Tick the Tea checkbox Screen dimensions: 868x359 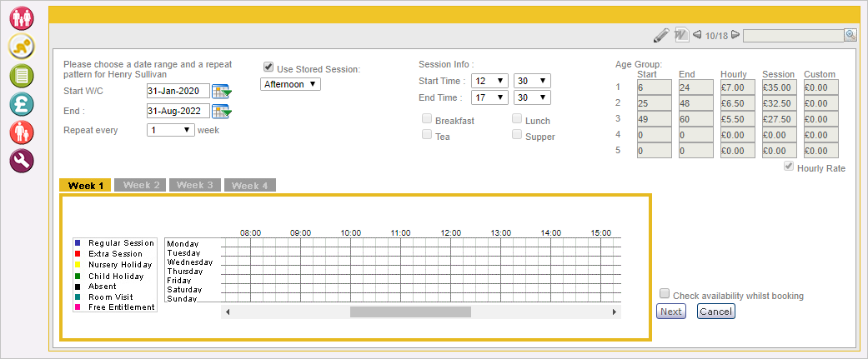(427, 134)
